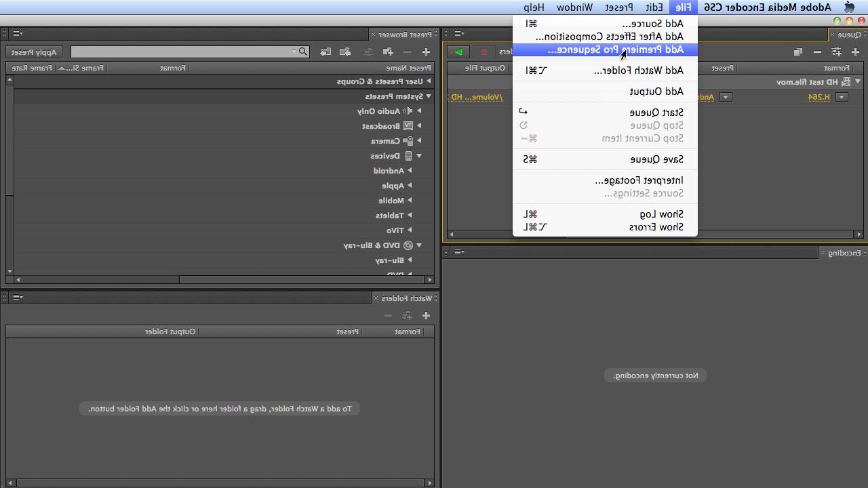Close the Watch Folders tab
This screenshot has width=868, height=488.
pos(376,298)
